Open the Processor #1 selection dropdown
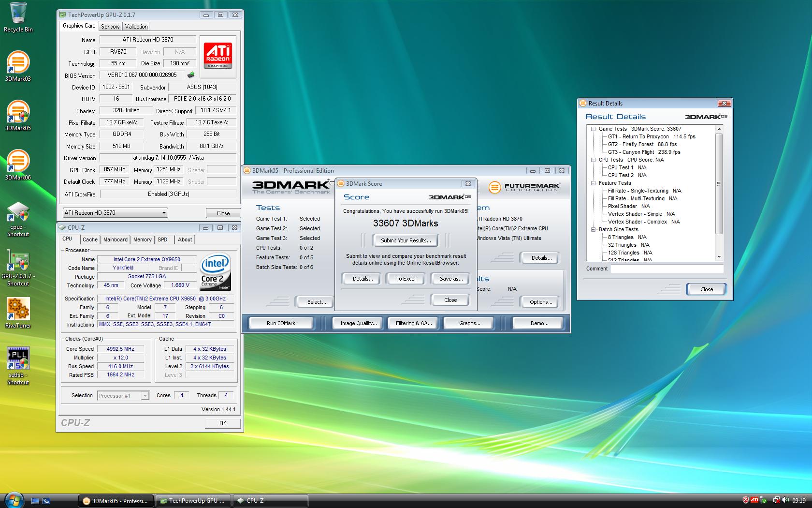Viewport: 812px width, 508px height. click(x=123, y=396)
